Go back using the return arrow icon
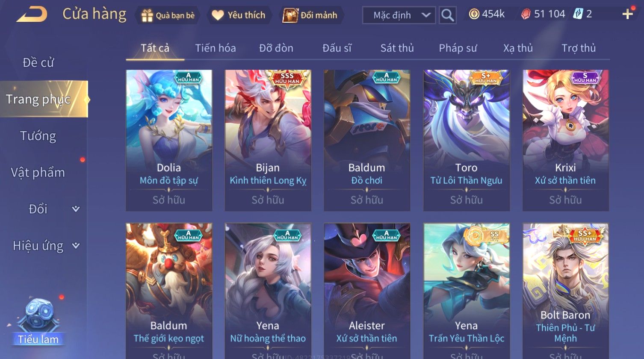The width and height of the screenshot is (644, 359). coord(32,14)
